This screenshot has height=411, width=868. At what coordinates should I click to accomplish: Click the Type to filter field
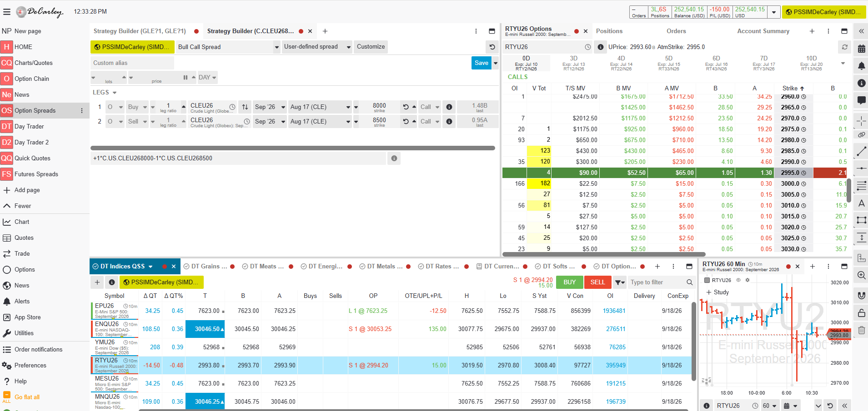click(x=657, y=282)
